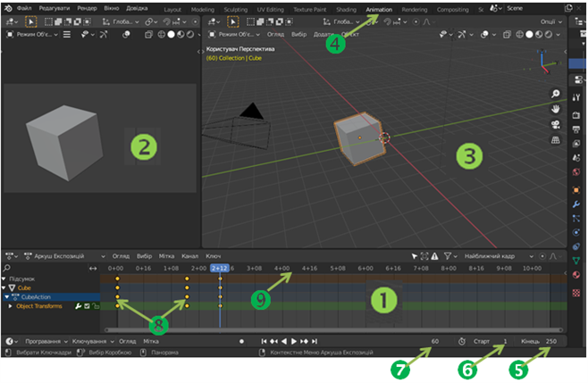Screen dimensions: 588x383
Task: Switch perspective/orthographic grid gizmo icon
Action: [x=555, y=140]
